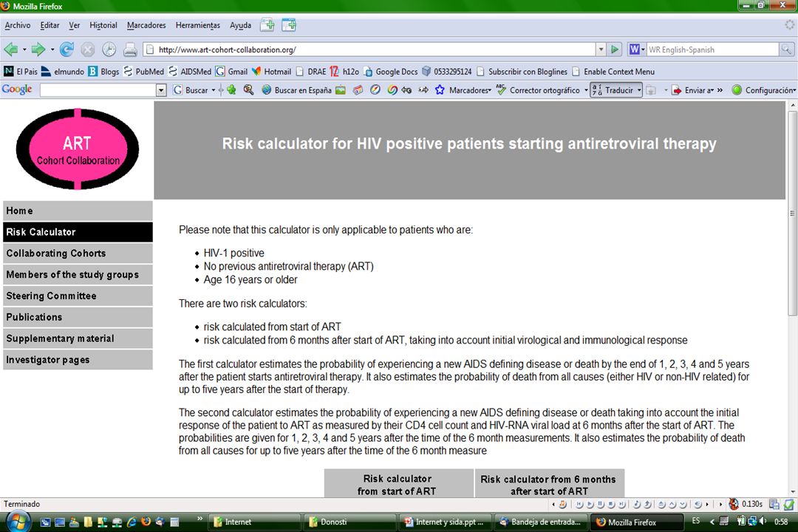Screen dimensions: 798x532
Task: Print the page using the printer icon
Action: point(130,50)
